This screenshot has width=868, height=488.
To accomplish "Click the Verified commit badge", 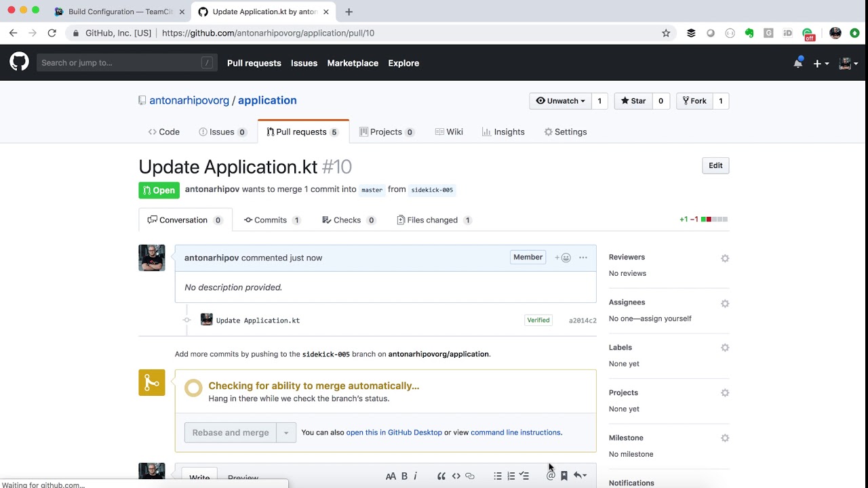I will click(538, 320).
